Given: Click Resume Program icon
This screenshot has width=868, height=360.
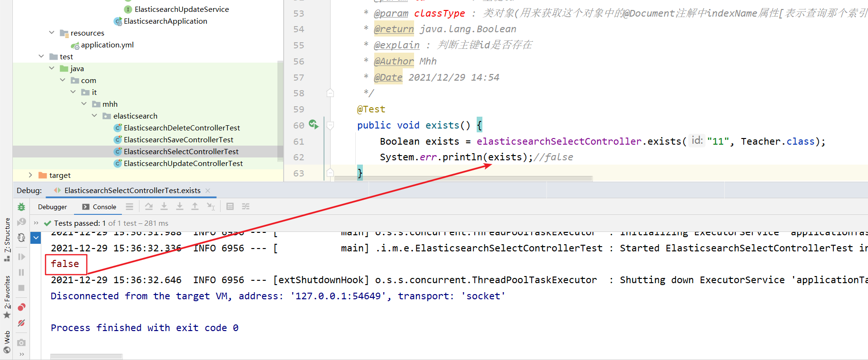Looking at the screenshot, I should (21, 257).
